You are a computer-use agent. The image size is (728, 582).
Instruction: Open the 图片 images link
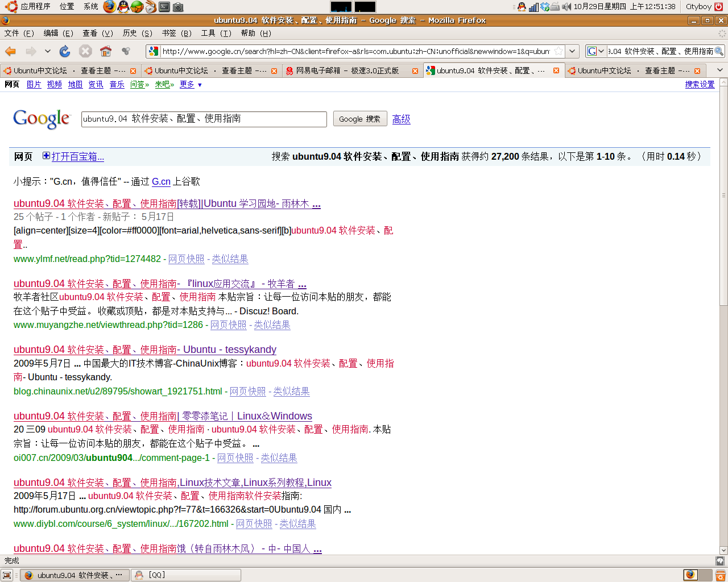(x=34, y=85)
